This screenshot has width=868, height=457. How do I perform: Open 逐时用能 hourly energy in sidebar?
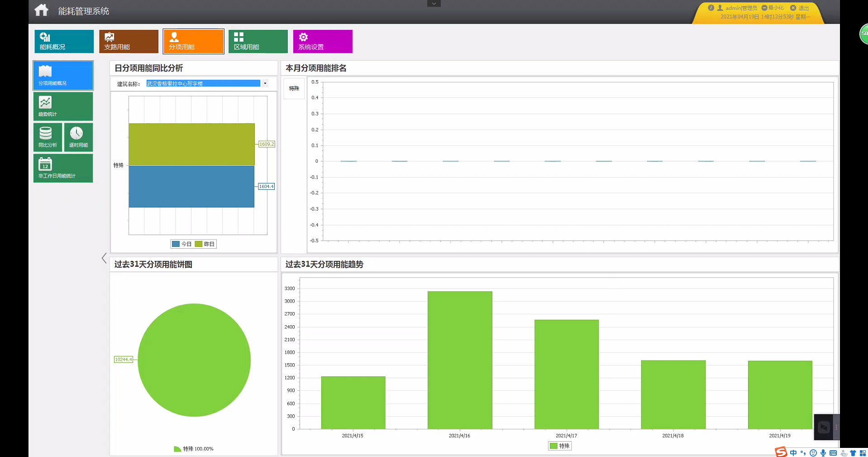click(78, 137)
